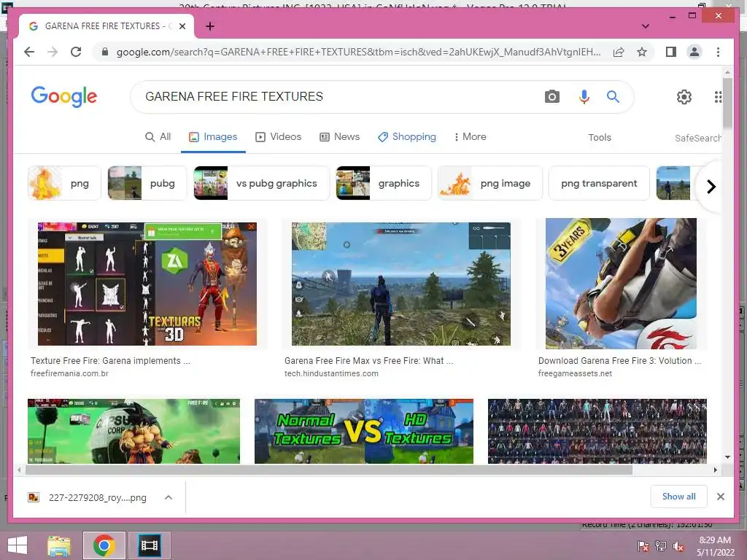Open 'Download Garena Free Fire 3' link
This screenshot has height=560, width=747.
coord(619,361)
